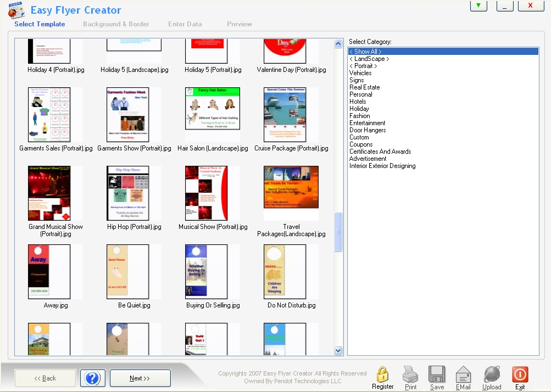Select Valentine Day (Portrait) template thumbnail
This screenshot has height=392, width=551.
coord(285,51)
